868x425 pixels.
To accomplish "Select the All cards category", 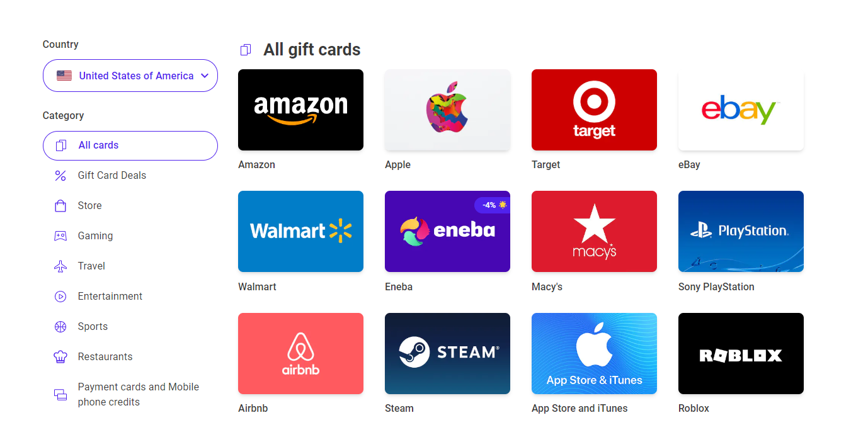I will (130, 145).
